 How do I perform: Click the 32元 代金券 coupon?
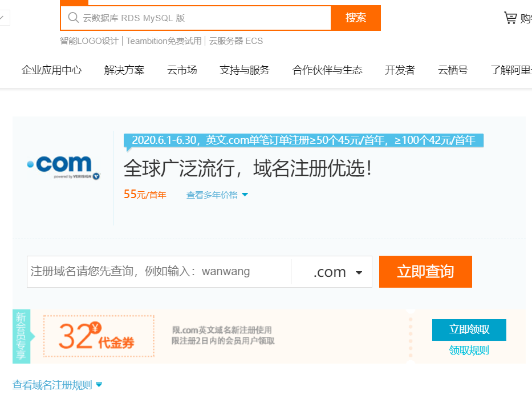coord(99,336)
